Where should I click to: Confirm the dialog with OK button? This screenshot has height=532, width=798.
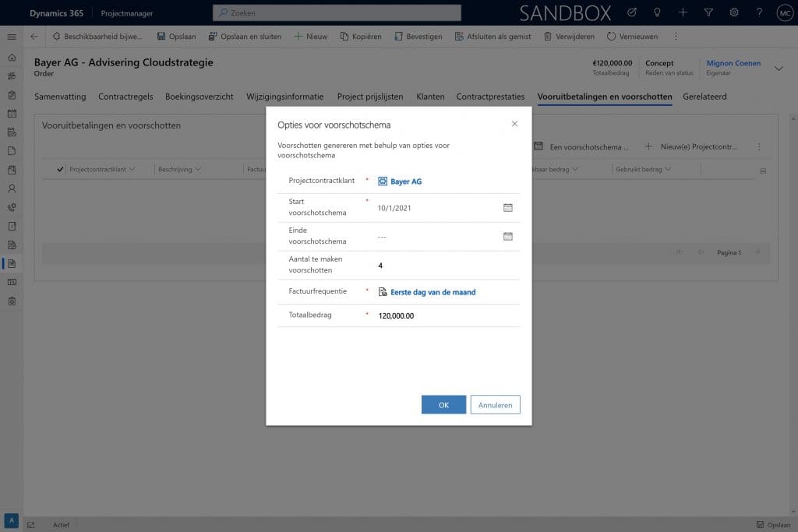443,405
